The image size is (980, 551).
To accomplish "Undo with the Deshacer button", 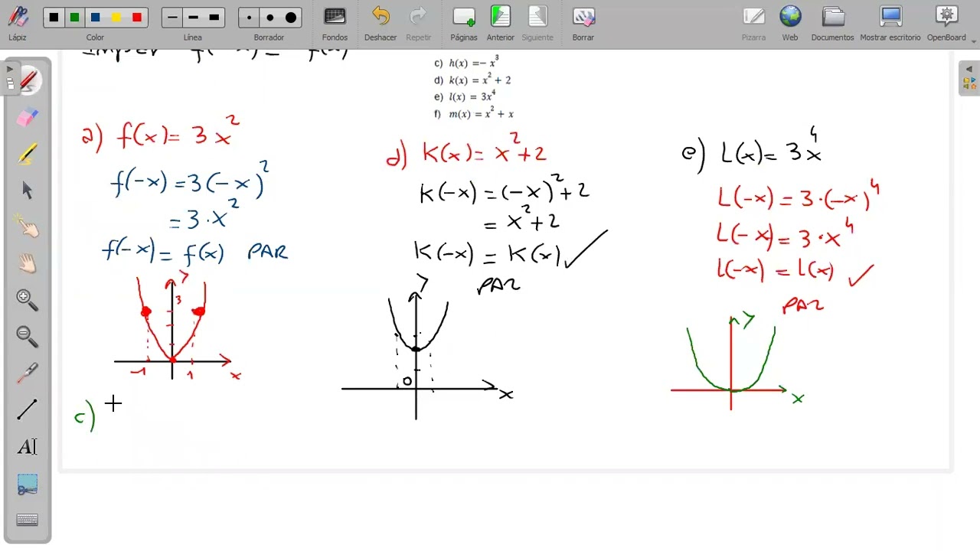I will coord(381,24).
